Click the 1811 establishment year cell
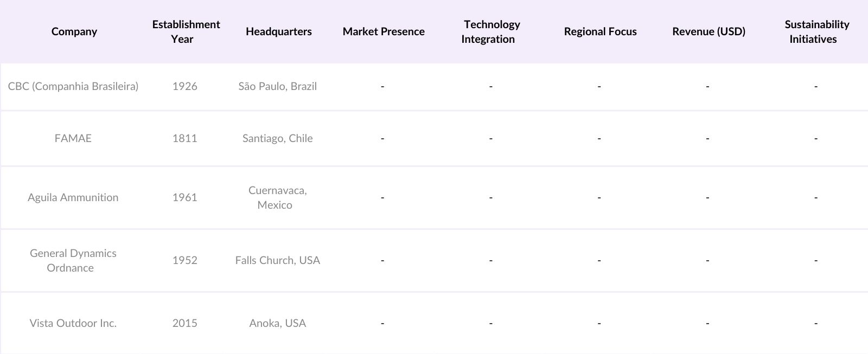868x354 pixels. tap(185, 138)
